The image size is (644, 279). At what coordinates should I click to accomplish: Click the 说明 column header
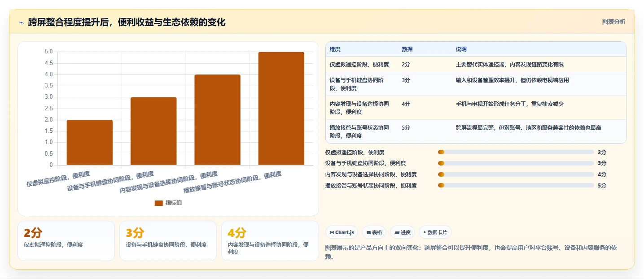coord(461,49)
